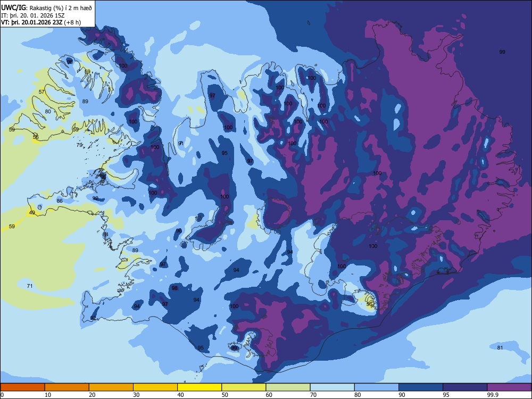Click the medium blue 80–90 legend swatch

(x=377, y=387)
